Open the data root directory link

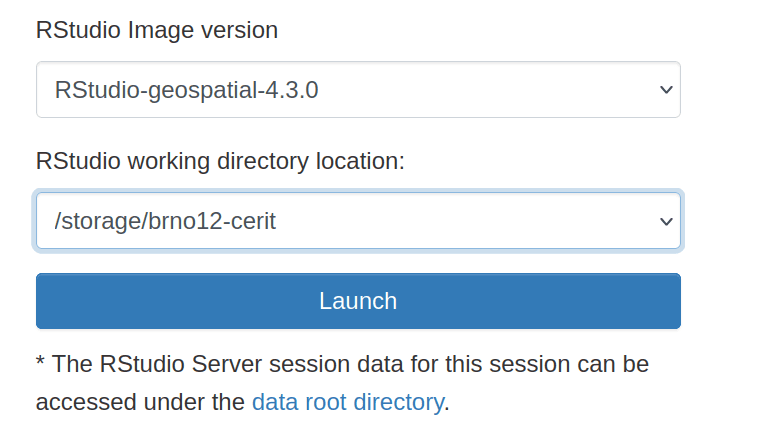347,402
